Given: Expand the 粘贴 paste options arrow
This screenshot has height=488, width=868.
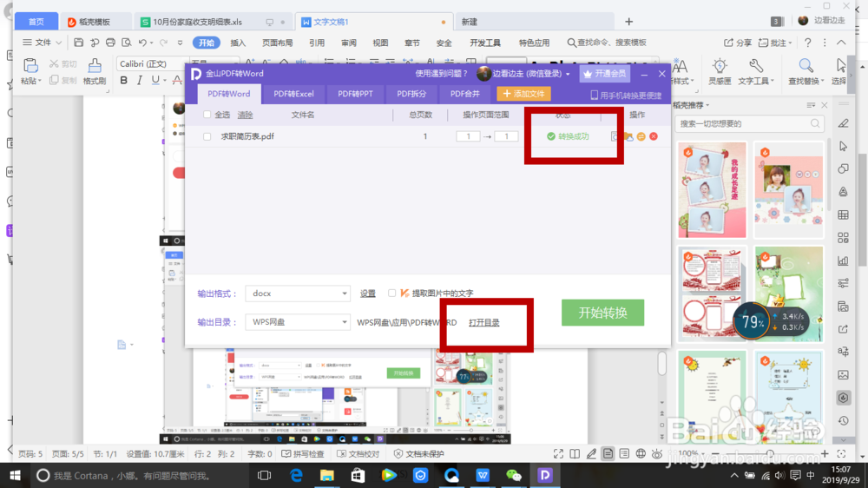Looking at the screenshot, I should pyautogui.click(x=40, y=81).
